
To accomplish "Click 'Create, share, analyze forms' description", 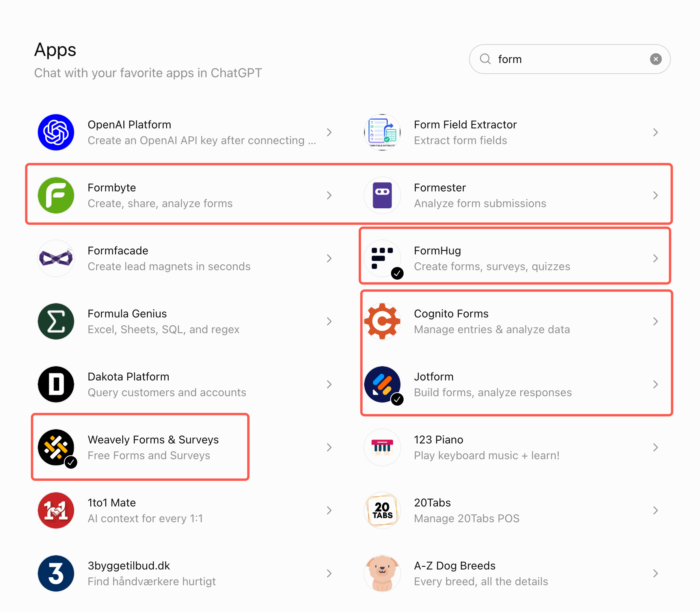I will (160, 204).
